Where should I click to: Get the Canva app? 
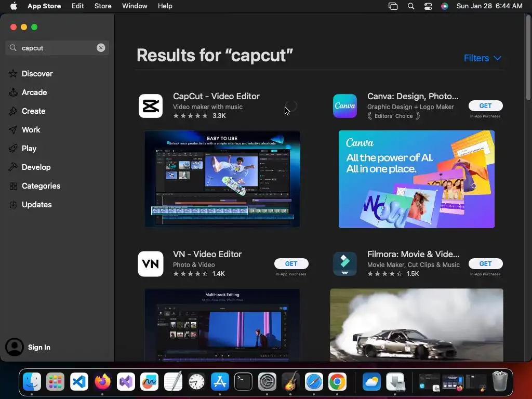[486, 106]
